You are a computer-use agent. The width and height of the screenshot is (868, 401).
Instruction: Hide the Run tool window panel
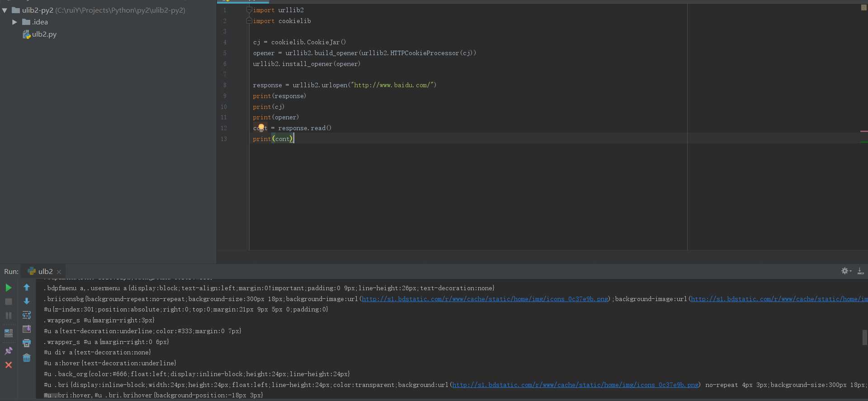pyautogui.click(x=860, y=271)
